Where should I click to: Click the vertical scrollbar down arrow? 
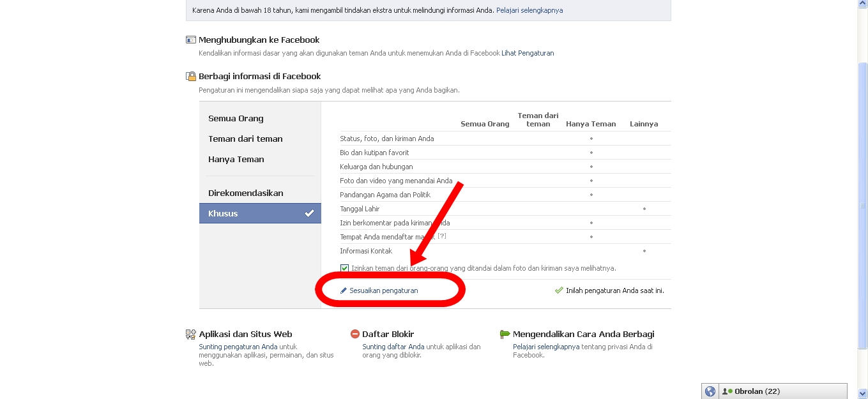tap(863, 393)
